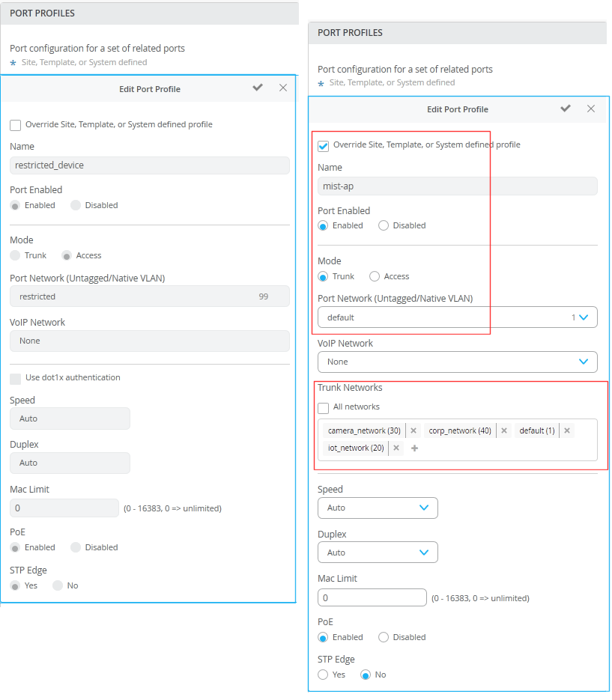612x700 pixels.
Task: Close the mist-ap Edit Port Profile panel
Action: pyautogui.click(x=591, y=109)
